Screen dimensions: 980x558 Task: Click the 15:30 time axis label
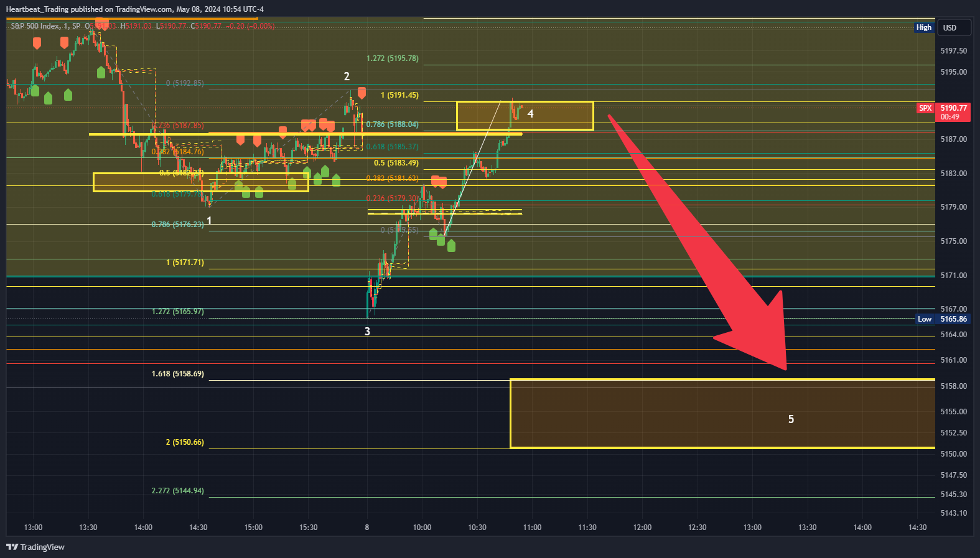tap(309, 528)
